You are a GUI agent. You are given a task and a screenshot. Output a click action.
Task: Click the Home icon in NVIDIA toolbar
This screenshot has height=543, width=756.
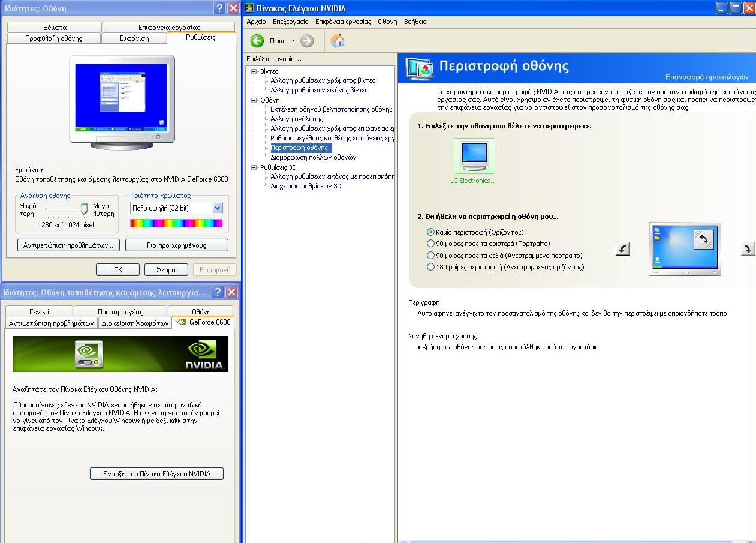point(338,41)
